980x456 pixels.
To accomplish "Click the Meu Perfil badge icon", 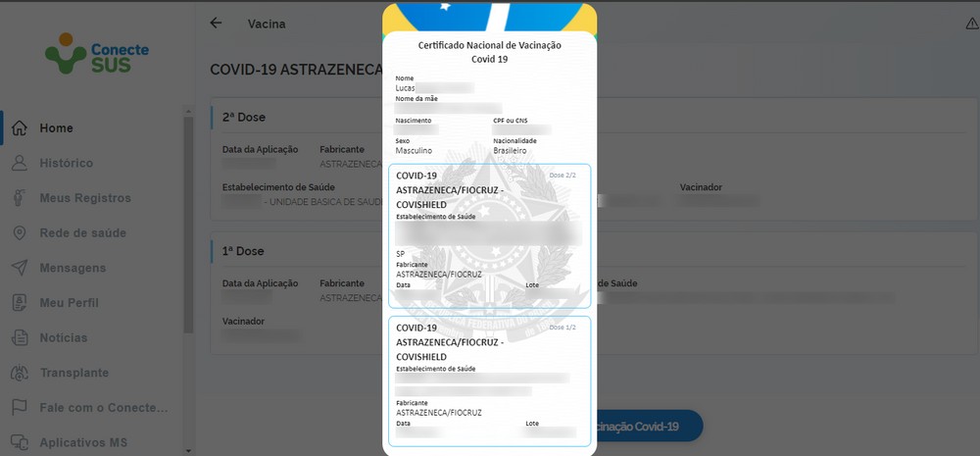I will pos(20,303).
